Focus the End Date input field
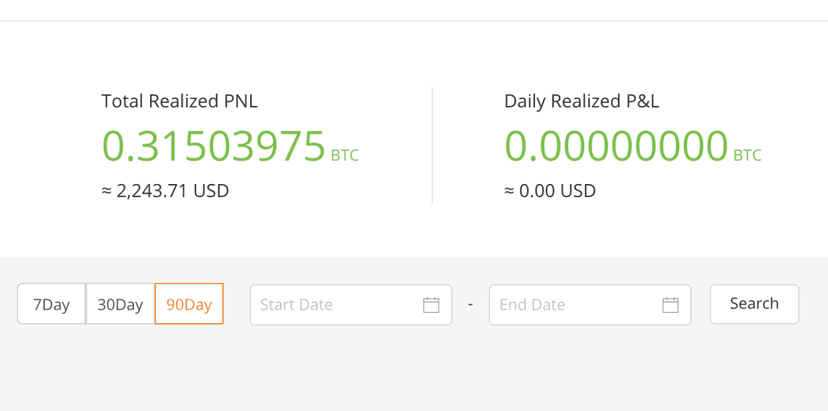The image size is (828, 411). point(590,305)
